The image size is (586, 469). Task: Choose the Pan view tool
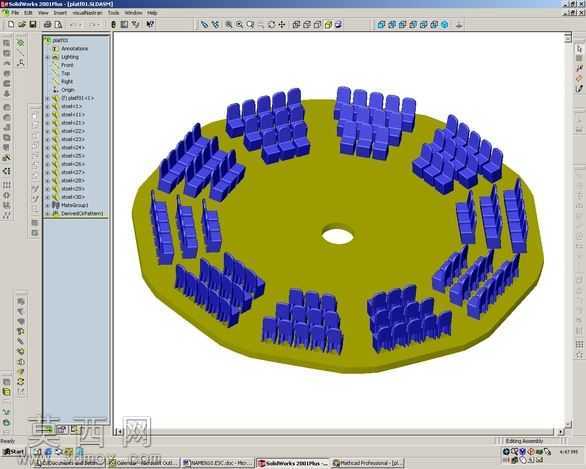(282, 25)
